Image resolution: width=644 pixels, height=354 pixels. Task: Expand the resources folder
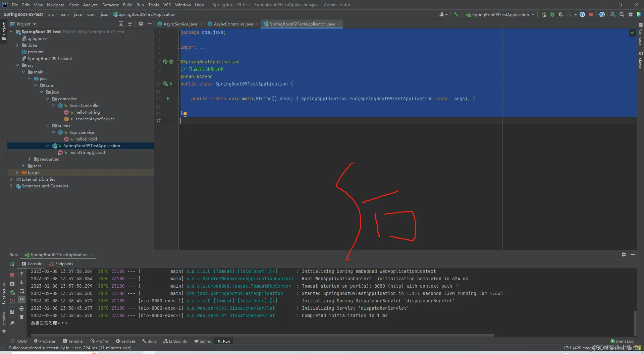pyautogui.click(x=29, y=159)
